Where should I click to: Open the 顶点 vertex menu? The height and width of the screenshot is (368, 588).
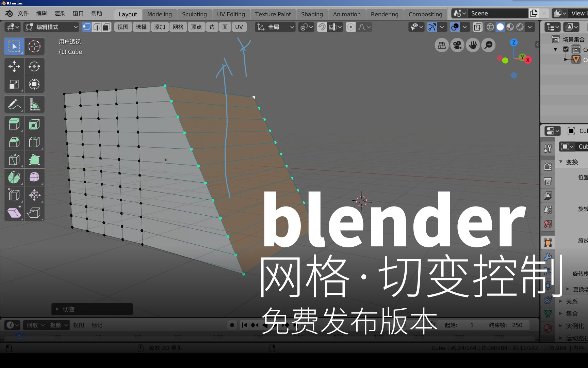click(x=196, y=27)
